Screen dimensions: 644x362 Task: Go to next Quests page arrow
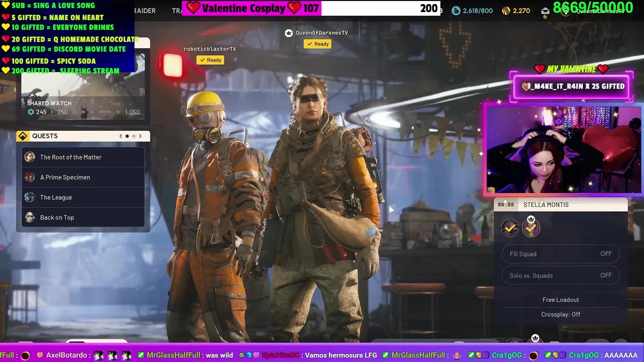point(140,136)
